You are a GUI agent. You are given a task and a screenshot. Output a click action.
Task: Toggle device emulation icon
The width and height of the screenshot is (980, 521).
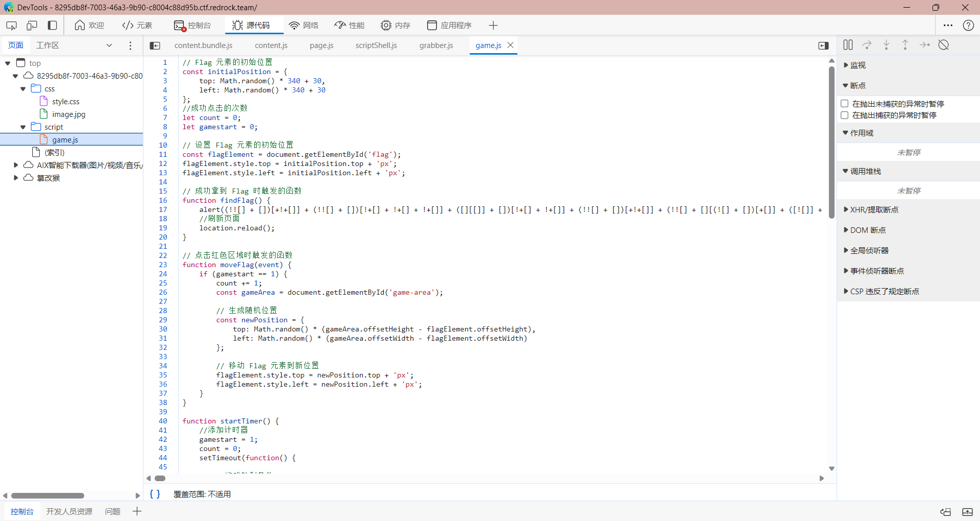click(32, 26)
